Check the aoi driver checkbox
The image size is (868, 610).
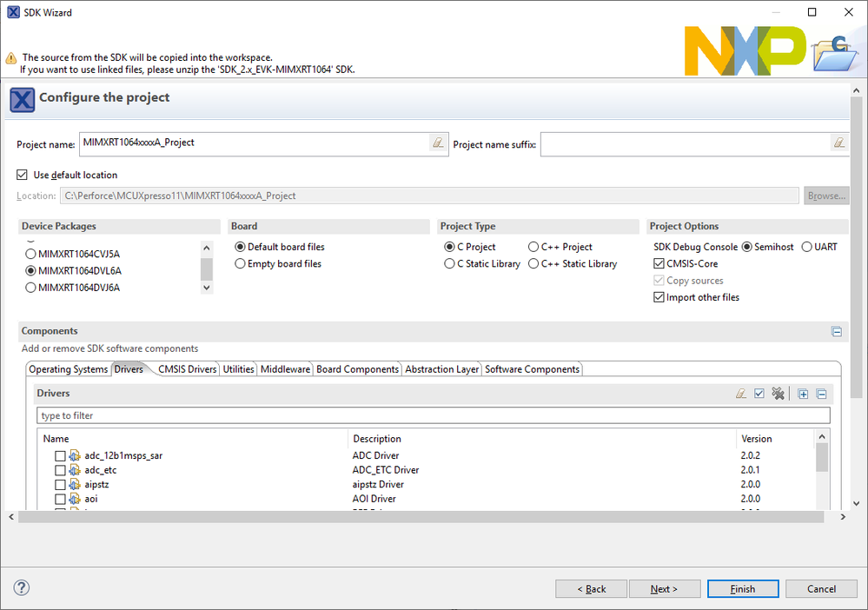click(60, 500)
